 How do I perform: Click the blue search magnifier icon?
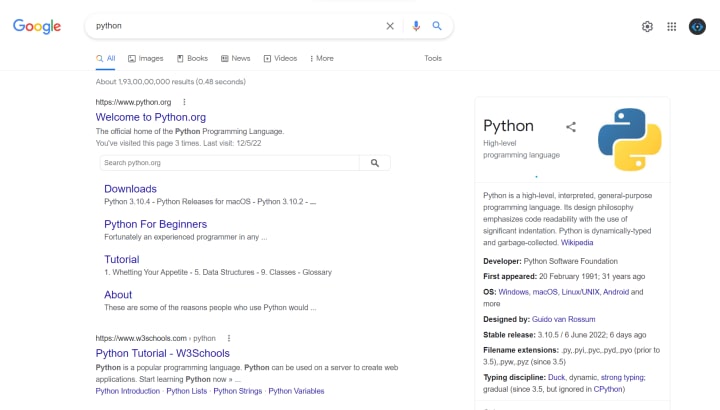437,26
